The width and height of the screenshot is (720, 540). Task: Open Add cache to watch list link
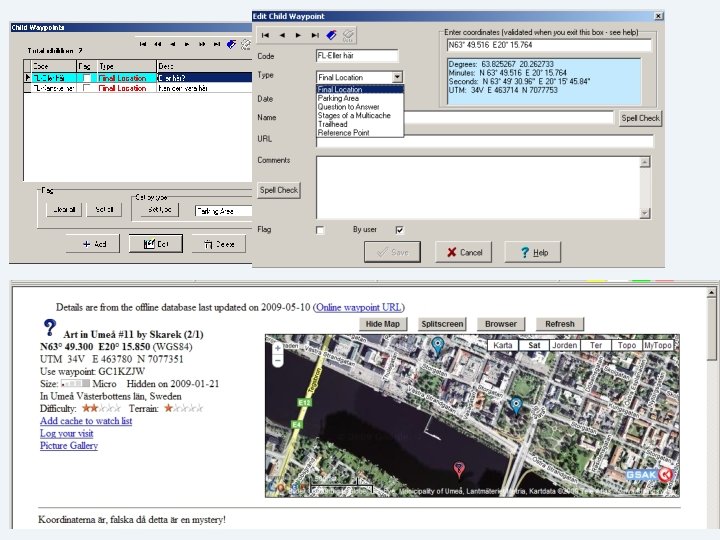point(86,421)
